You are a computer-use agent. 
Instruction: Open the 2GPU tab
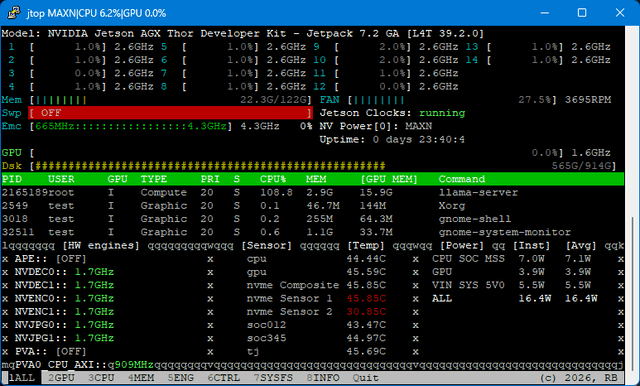61,377
